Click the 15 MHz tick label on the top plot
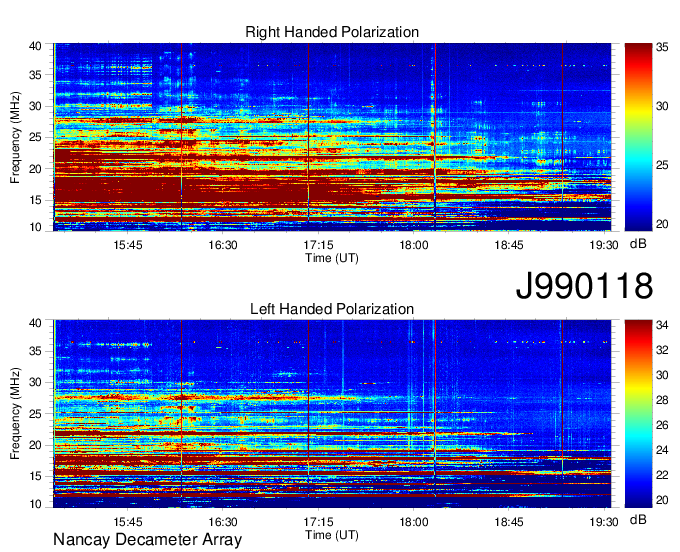680x552 pixels. pyautogui.click(x=35, y=200)
